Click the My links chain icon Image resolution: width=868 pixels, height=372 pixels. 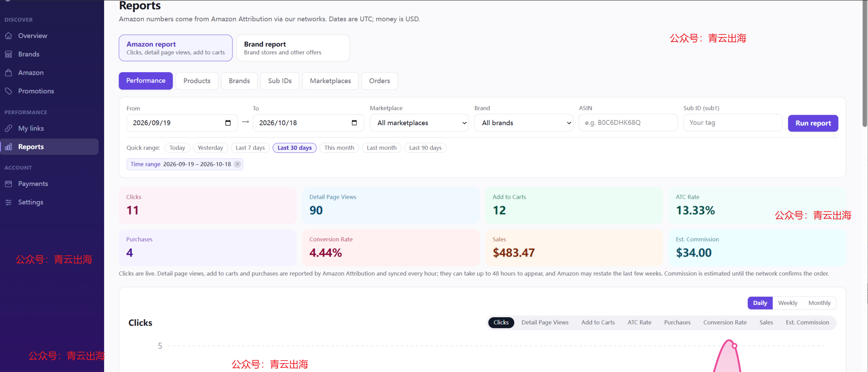point(9,128)
